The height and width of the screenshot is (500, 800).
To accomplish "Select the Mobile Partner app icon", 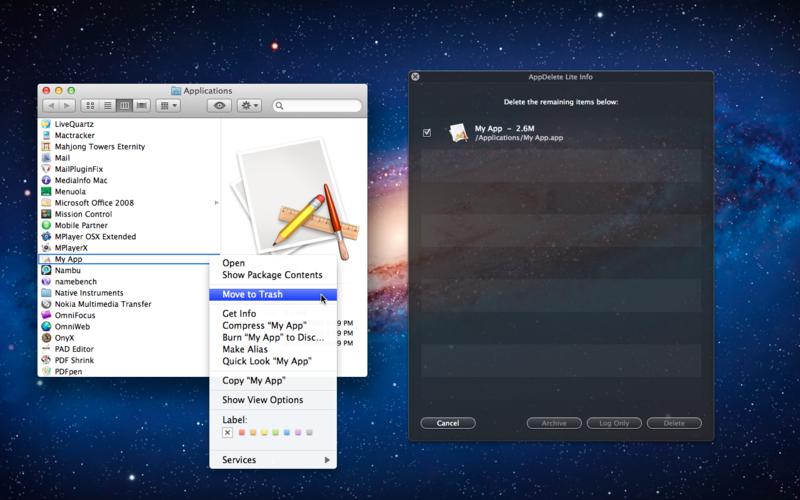I will pyautogui.click(x=46, y=225).
